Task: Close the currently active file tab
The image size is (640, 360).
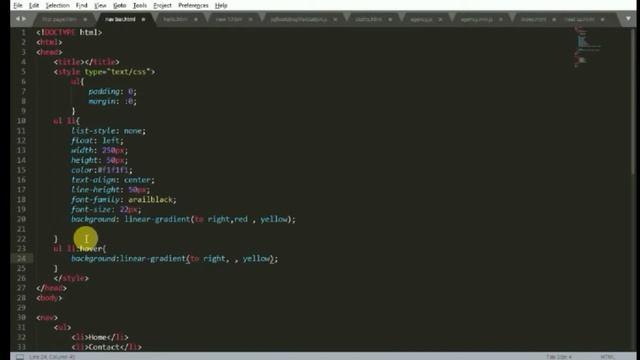Action: click(143, 19)
